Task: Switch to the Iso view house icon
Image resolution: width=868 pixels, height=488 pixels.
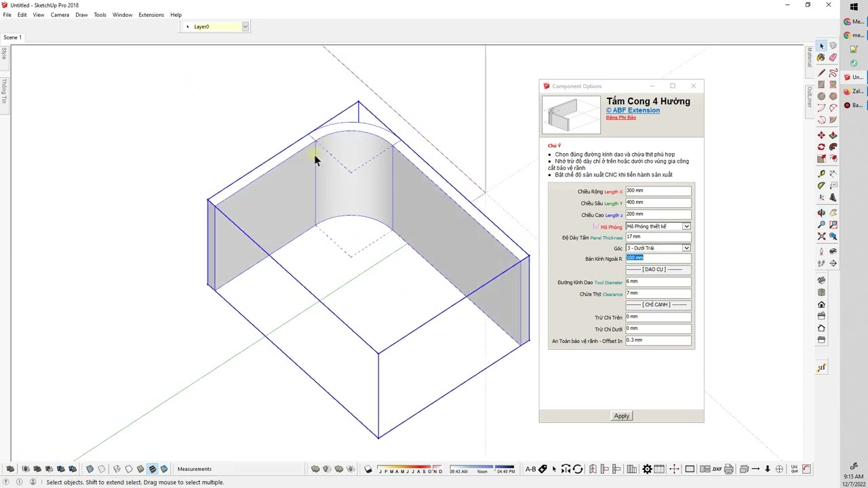Action: click(x=821, y=280)
